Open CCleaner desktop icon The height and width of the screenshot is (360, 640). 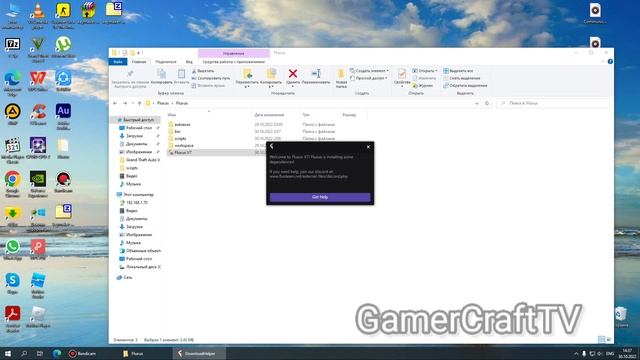(x=38, y=114)
